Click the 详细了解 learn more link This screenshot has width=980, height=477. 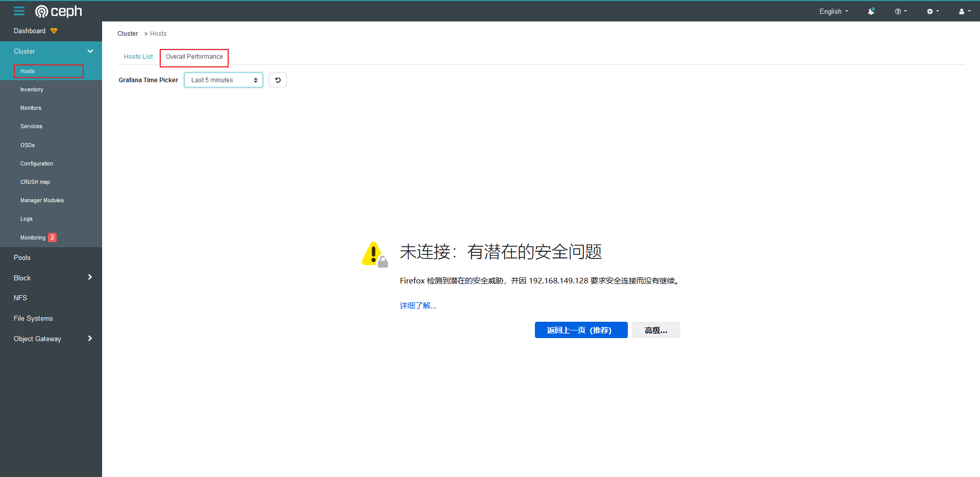pyautogui.click(x=418, y=305)
